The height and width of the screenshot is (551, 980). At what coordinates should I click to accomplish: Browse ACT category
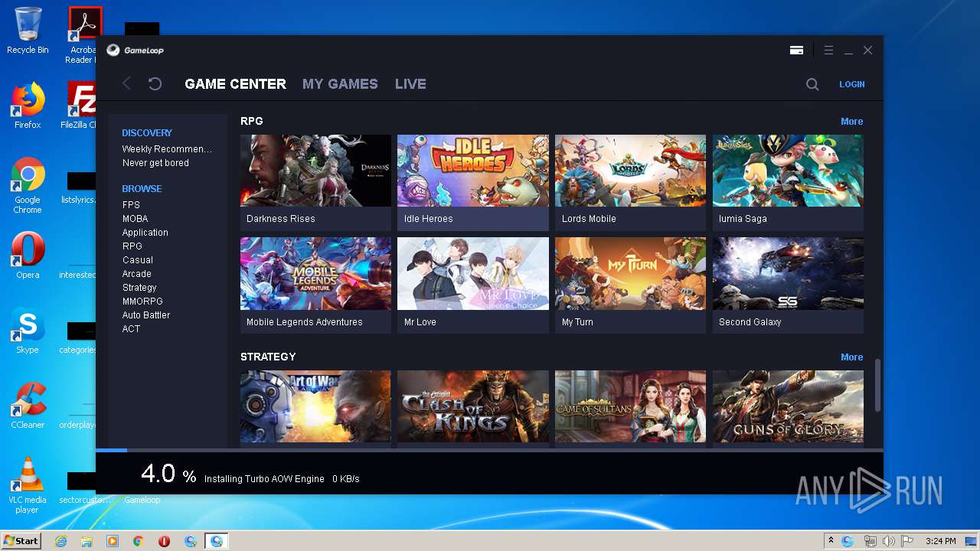click(x=131, y=329)
